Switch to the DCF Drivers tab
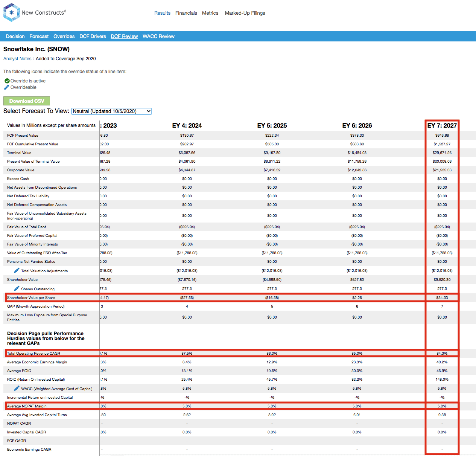Image resolution: width=476 pixels, height=456 pixels. coord(93,37)
